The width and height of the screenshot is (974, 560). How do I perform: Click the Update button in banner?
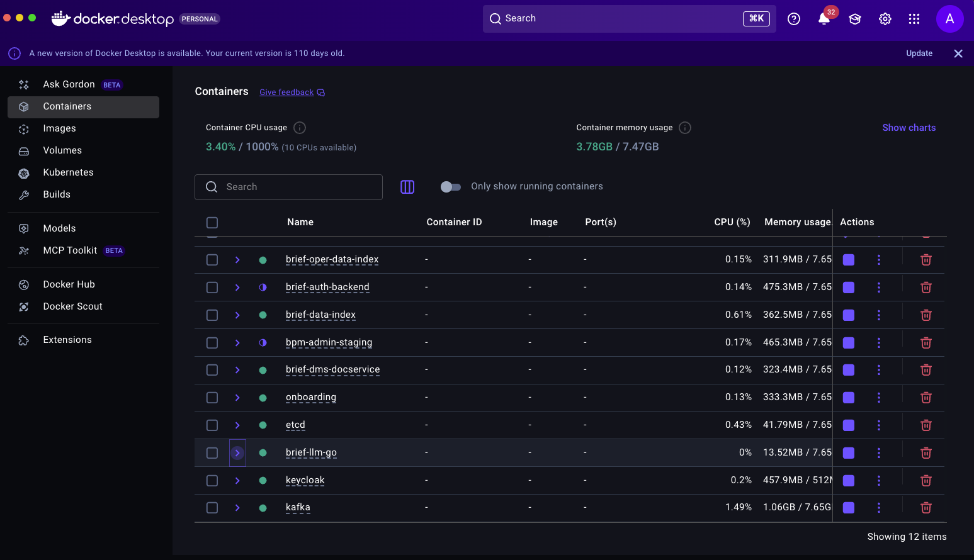pyautogui.click(x=919, y=53)
